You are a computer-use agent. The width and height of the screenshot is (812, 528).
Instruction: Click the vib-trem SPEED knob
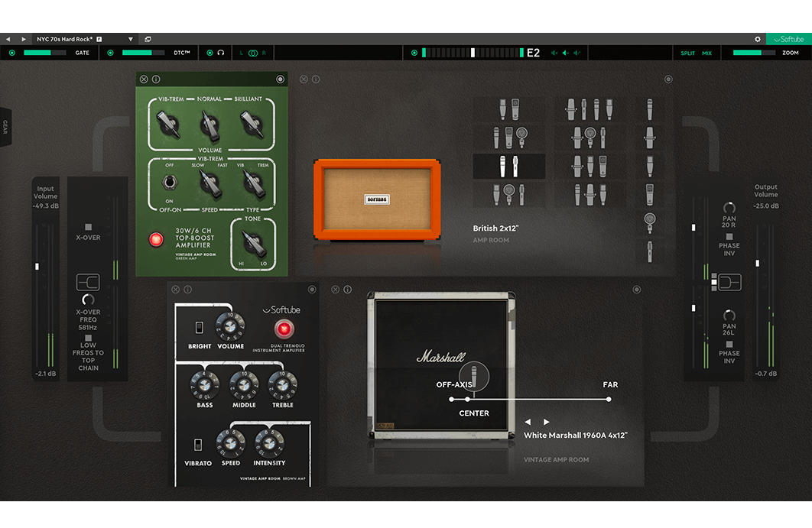click(x=210, y=183)
